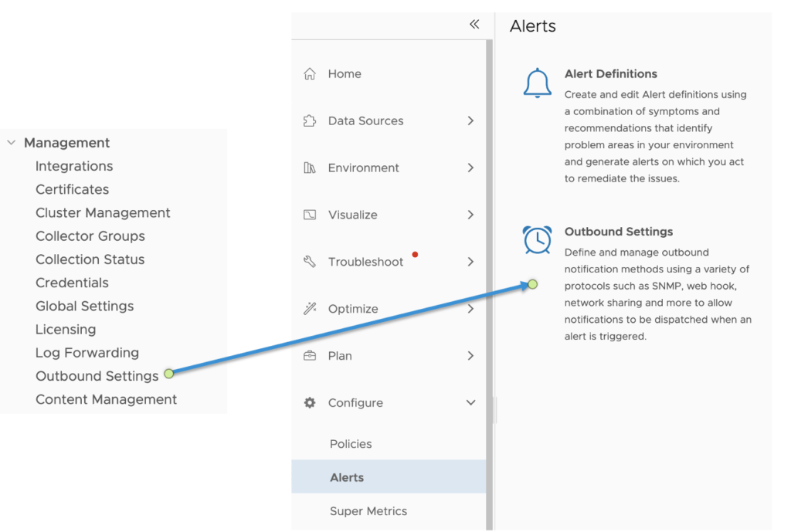Click the Outbound Settings alarm clock icon

coord(538,240)
